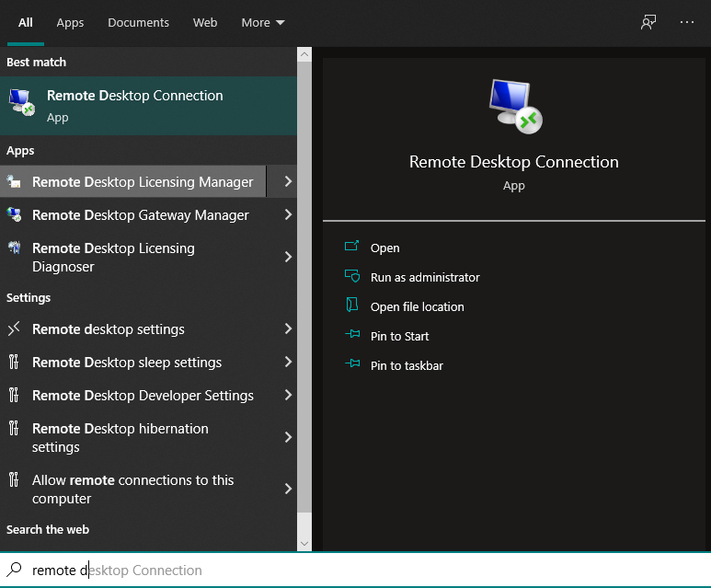Open Remote Desktop Connection best match result
This screenshot has height=588, width=711.
tap(148, 106)
